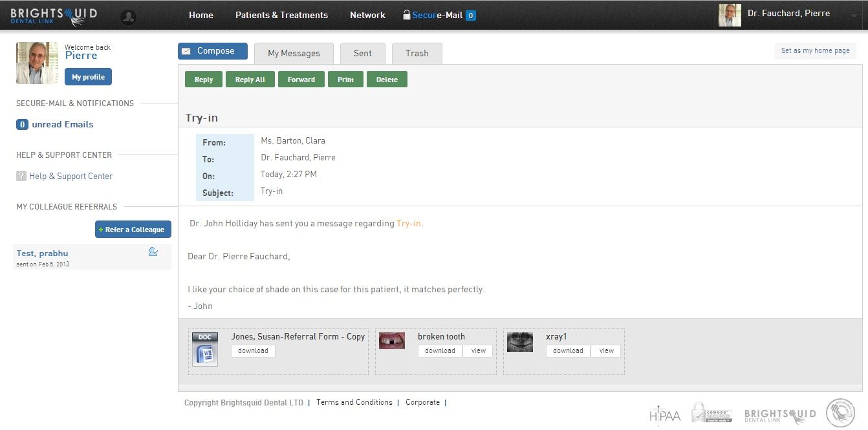Expand the Dr. Fauchard account dropdown arrow
This screenshot has width=868, height=430.
854,16
